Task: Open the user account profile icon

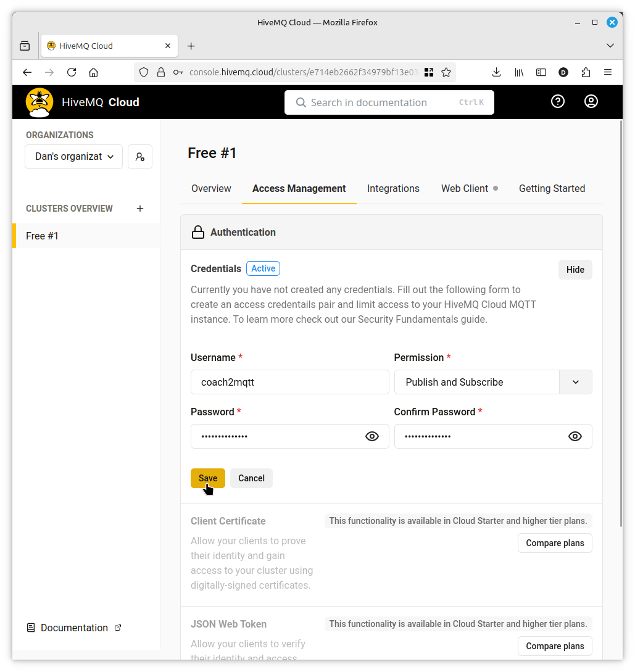Action: (591, 102)
